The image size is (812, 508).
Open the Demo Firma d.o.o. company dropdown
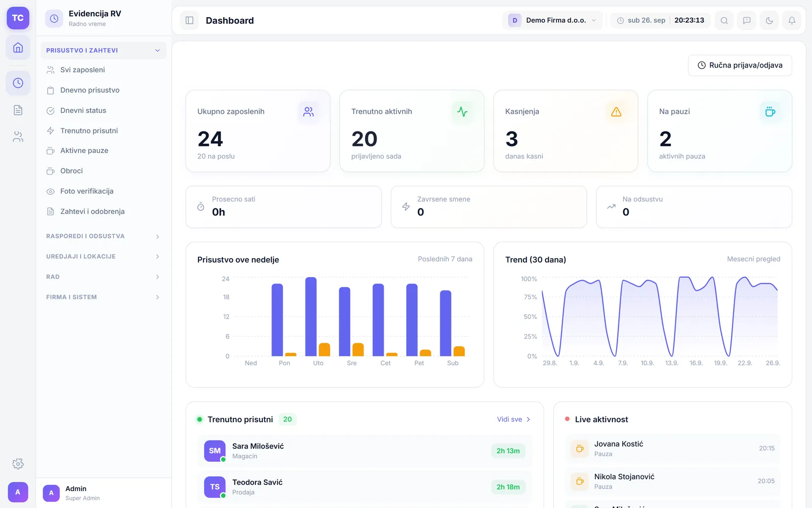click(x=553, y=20)
